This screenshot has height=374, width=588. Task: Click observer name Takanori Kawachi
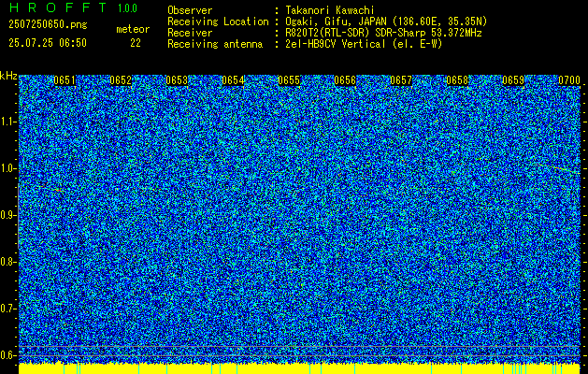click(330, 10)
